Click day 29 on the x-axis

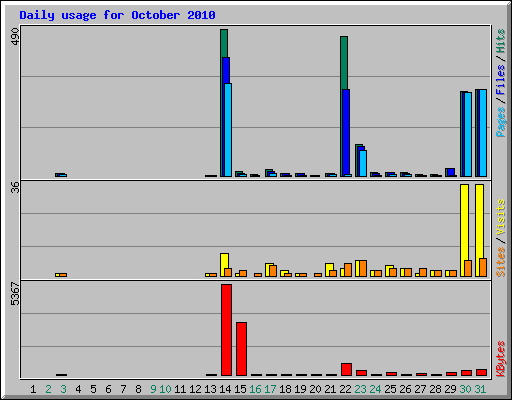tap(450, 389)
